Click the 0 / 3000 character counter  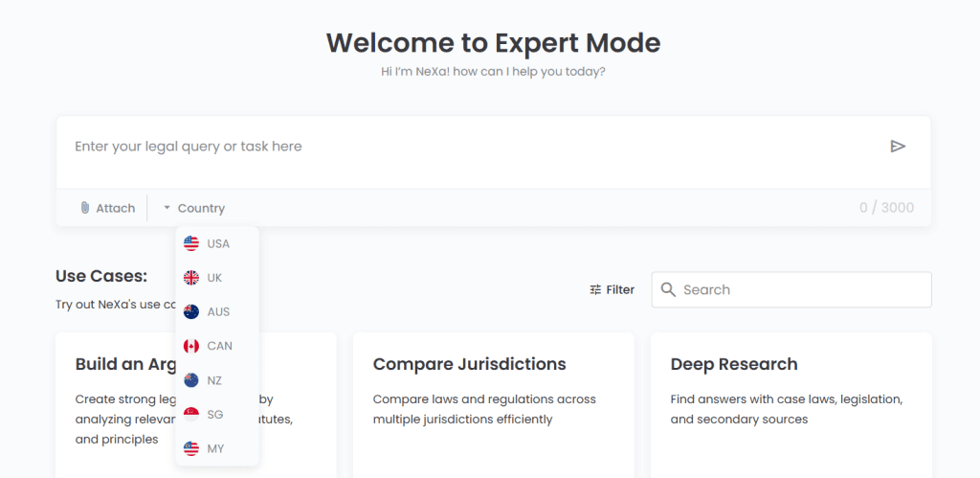point(886,208)
